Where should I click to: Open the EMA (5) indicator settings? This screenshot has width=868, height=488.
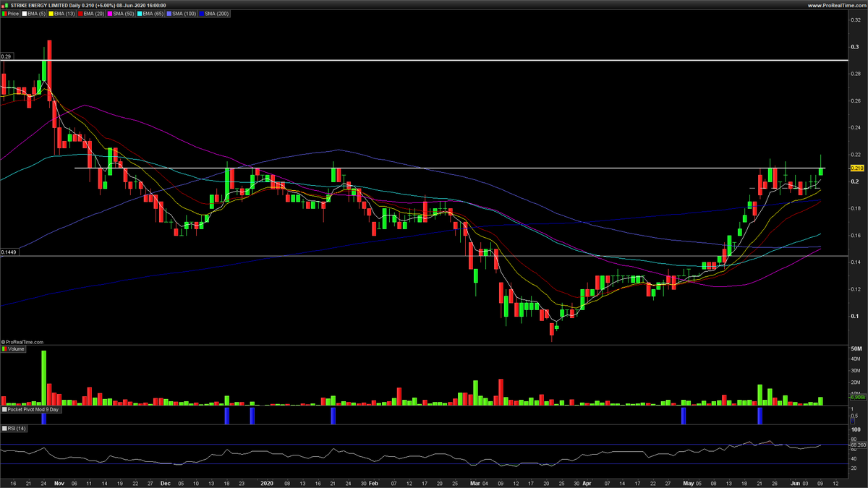(x=33, y=13)
